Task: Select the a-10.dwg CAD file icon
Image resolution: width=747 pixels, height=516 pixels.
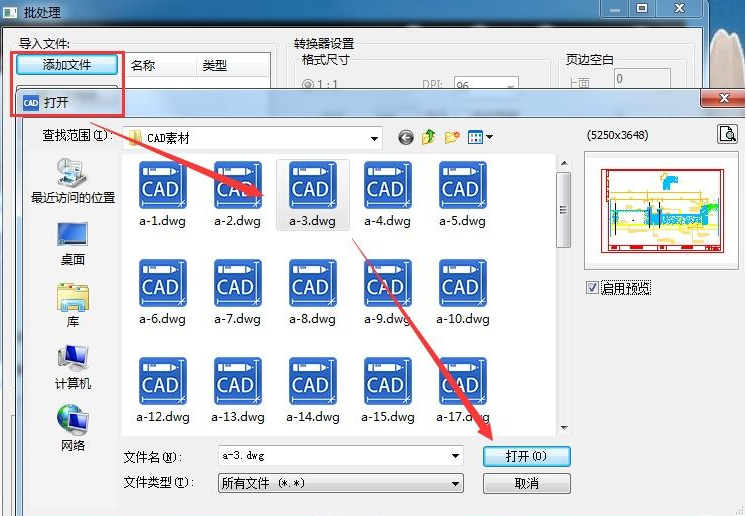Action: [x=463, y=283]
